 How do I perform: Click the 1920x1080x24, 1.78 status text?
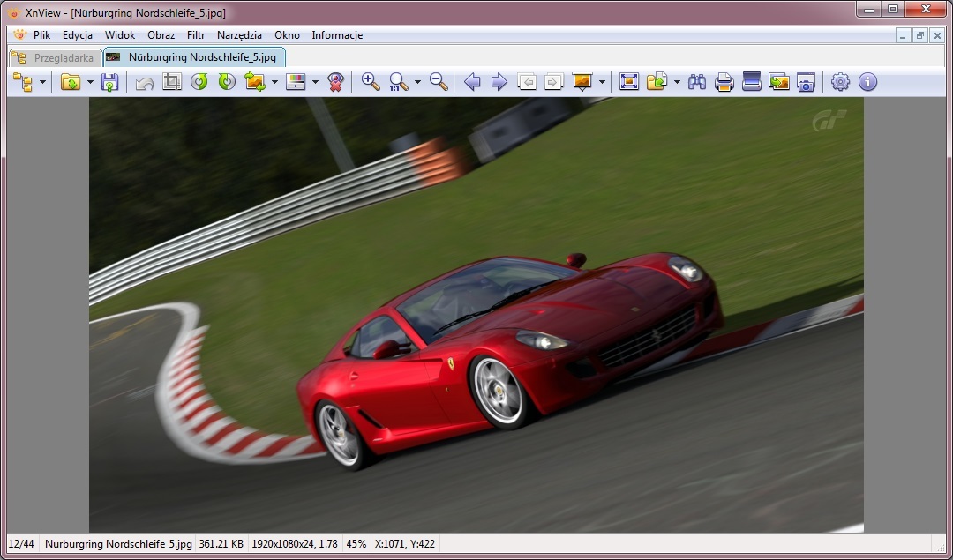tap(295, 543)
